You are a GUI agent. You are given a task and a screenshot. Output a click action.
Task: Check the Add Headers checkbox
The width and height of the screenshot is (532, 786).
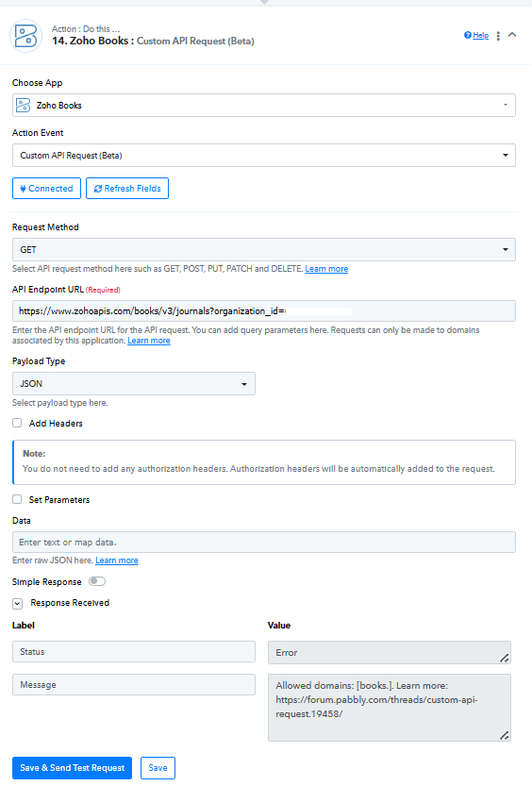coord(17,423)
